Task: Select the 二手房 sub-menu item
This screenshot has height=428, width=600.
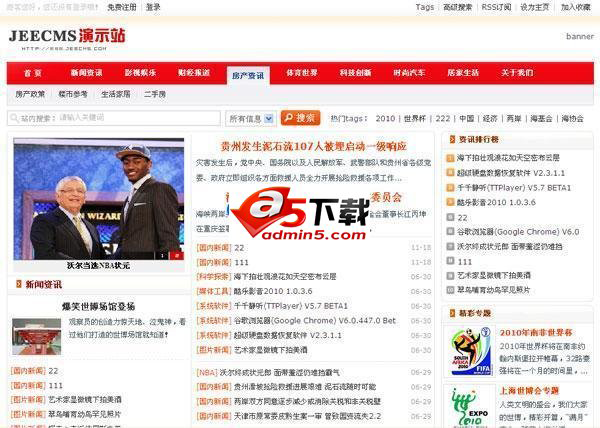Action: [x=155, y=94]
